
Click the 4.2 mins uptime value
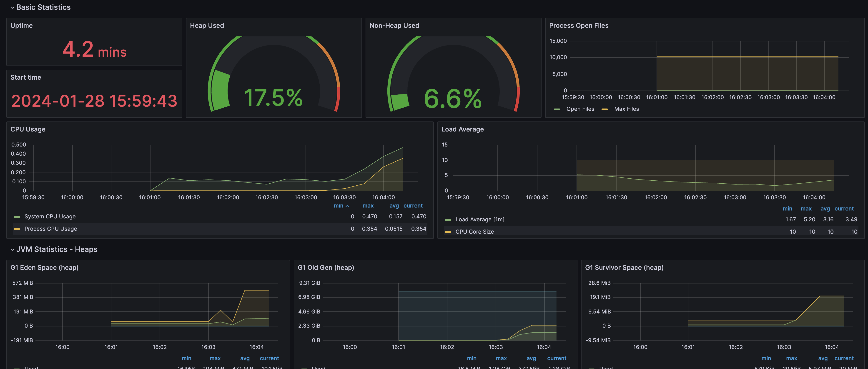[94, 50]
